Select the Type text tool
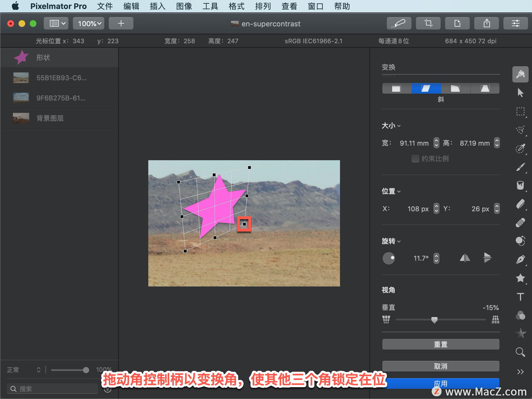Viewport: 532px width, 399px height. click(520, 297)
